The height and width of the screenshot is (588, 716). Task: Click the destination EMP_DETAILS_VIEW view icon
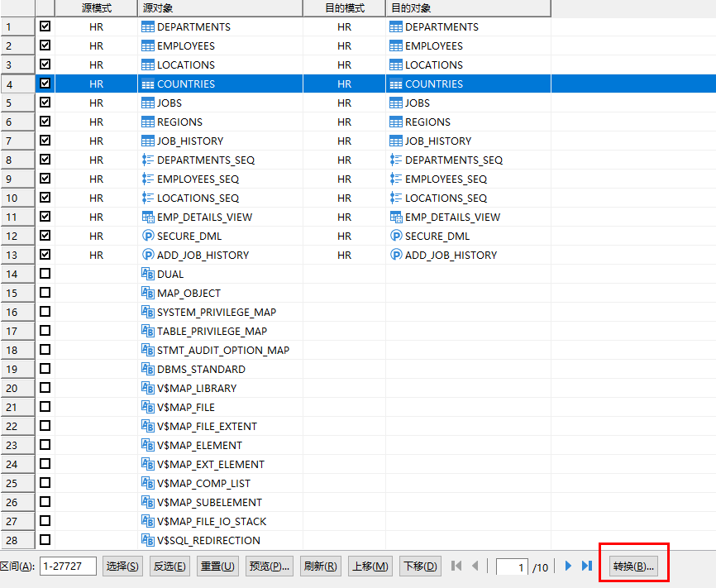click(x=395, y=217)
